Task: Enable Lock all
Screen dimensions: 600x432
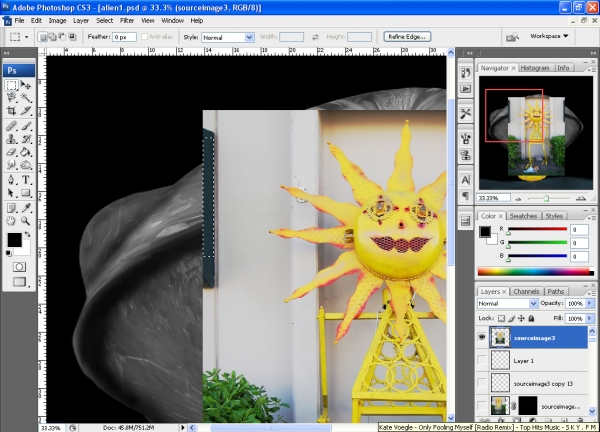Action: coord(531,318)
